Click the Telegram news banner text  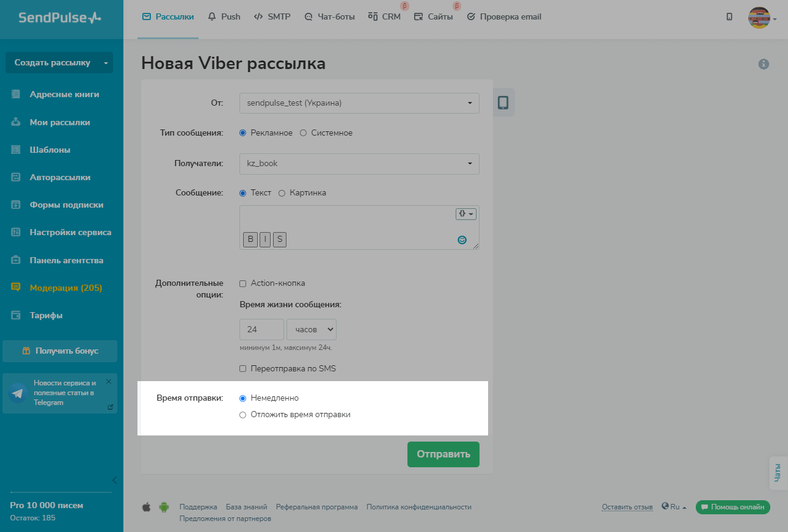(65, 393)
